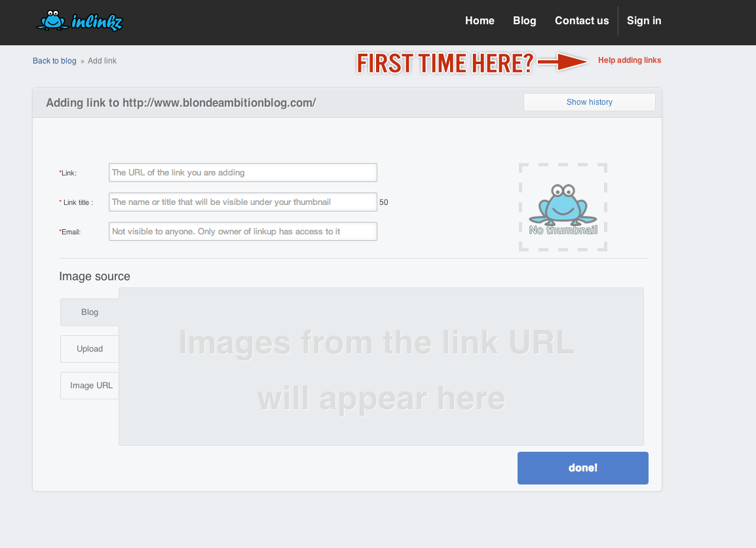This screenshot has width=756, height=548.
Task: Click the images preview area
Action: (x=381, y=367)
